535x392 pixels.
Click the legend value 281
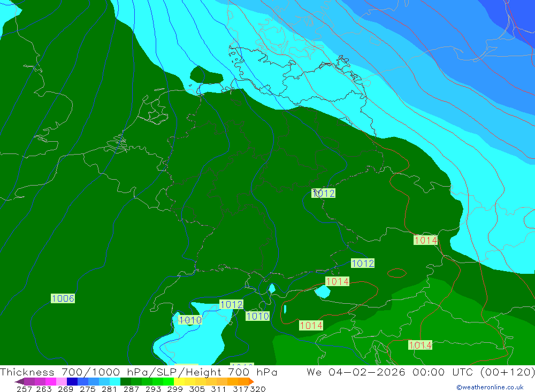pyautogui.click(x=109, y=389)
